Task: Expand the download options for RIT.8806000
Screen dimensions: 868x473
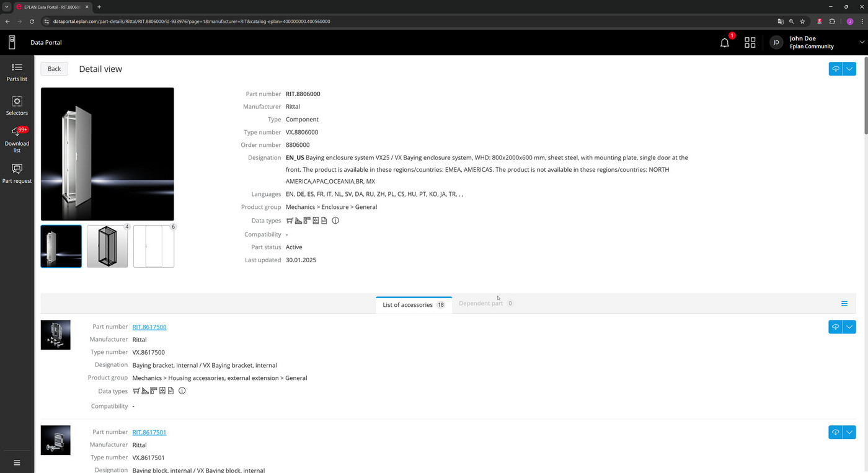Action: pos(849,69)
